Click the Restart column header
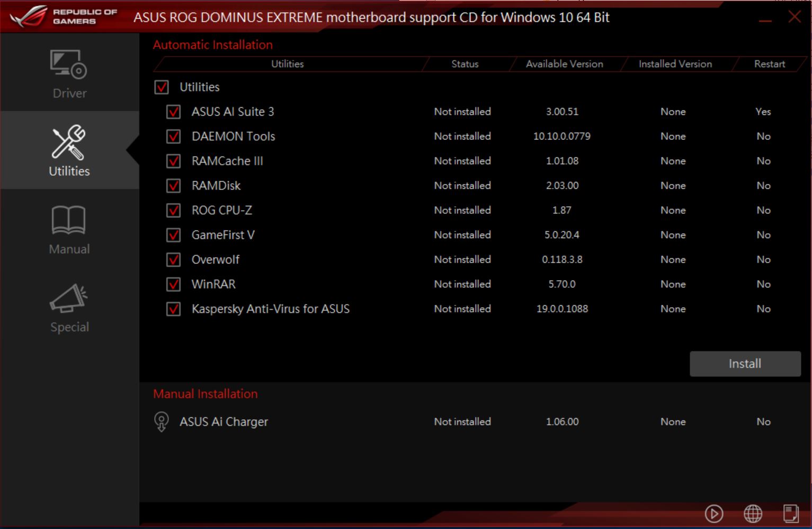Viewport: 812px width, 529px height. pyautogui.click(x=769, y=64)
